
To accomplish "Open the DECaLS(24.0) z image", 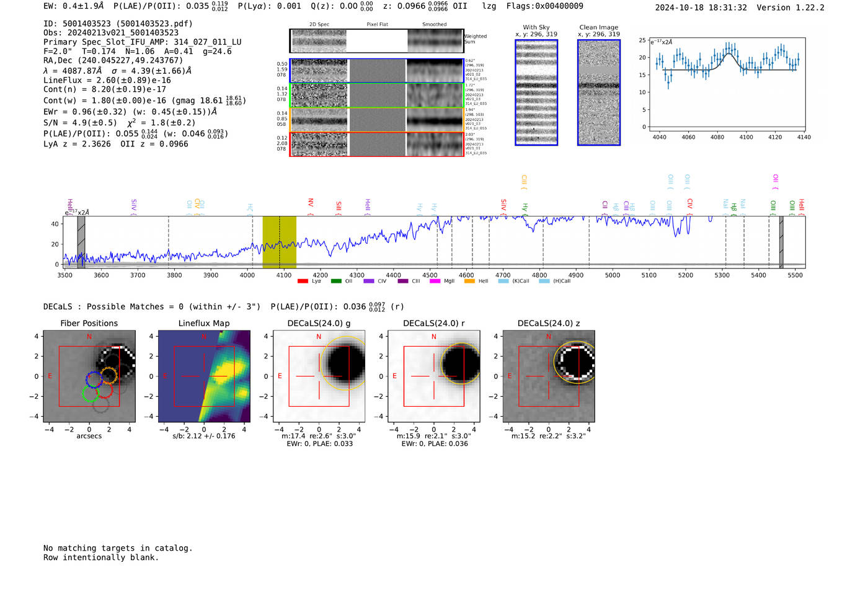I will point(549,376).
